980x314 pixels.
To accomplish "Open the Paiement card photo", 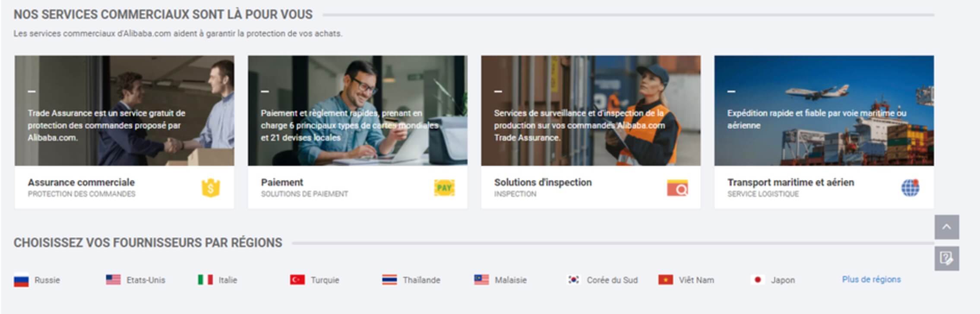I will click(x=357, y=110).
